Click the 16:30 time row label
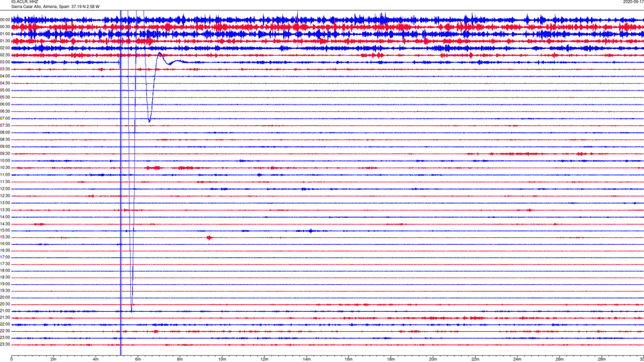The width and height of the screenshot is (644, 362). click(x=5, y=250)
